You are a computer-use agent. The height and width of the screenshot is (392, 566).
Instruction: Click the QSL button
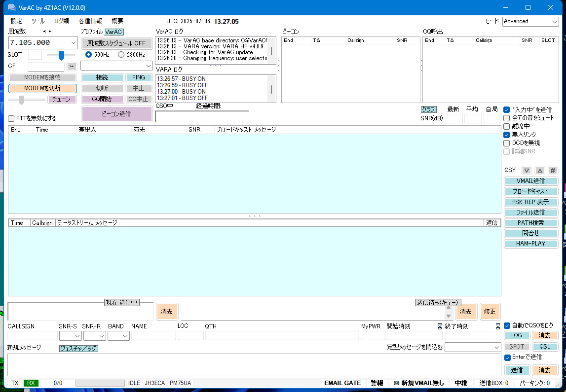[545, 347]
